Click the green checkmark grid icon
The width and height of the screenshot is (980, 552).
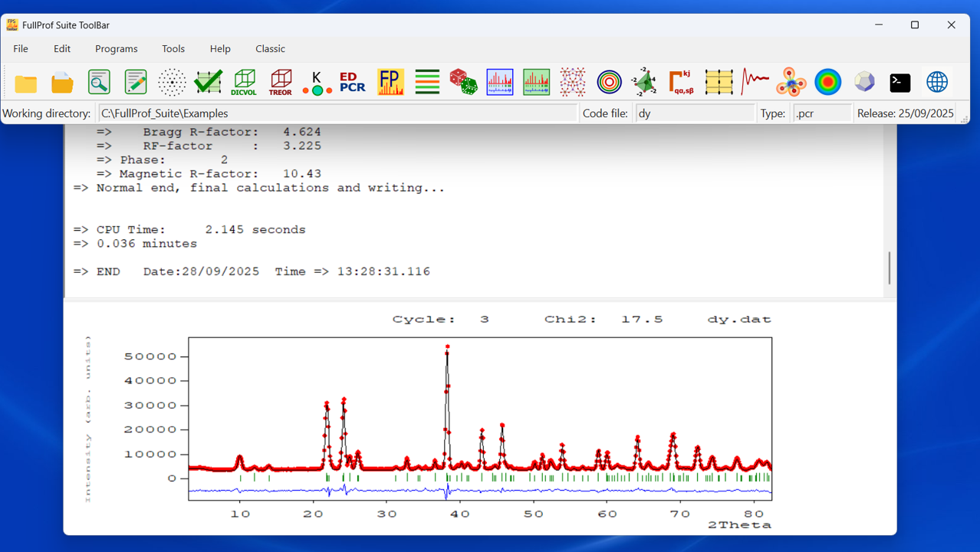(x=208, y=82)
